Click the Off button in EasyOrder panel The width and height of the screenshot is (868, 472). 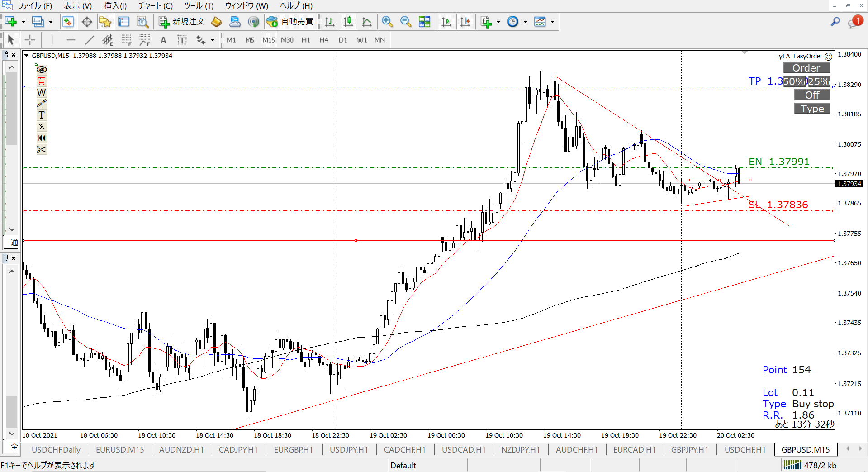(x=812, y=95)
